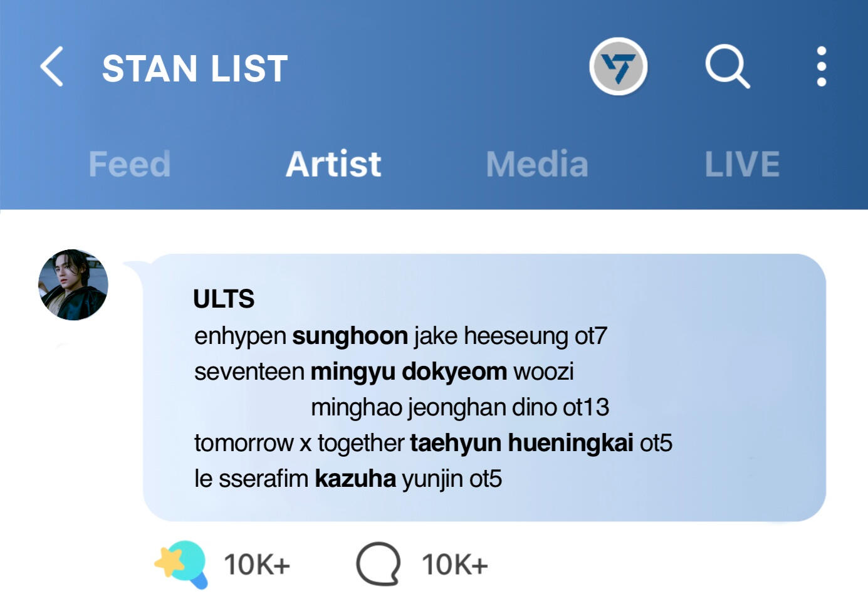This screenshot has width=868, height=604.
Task: Tap the back arrow
Action: pos(52,66)
